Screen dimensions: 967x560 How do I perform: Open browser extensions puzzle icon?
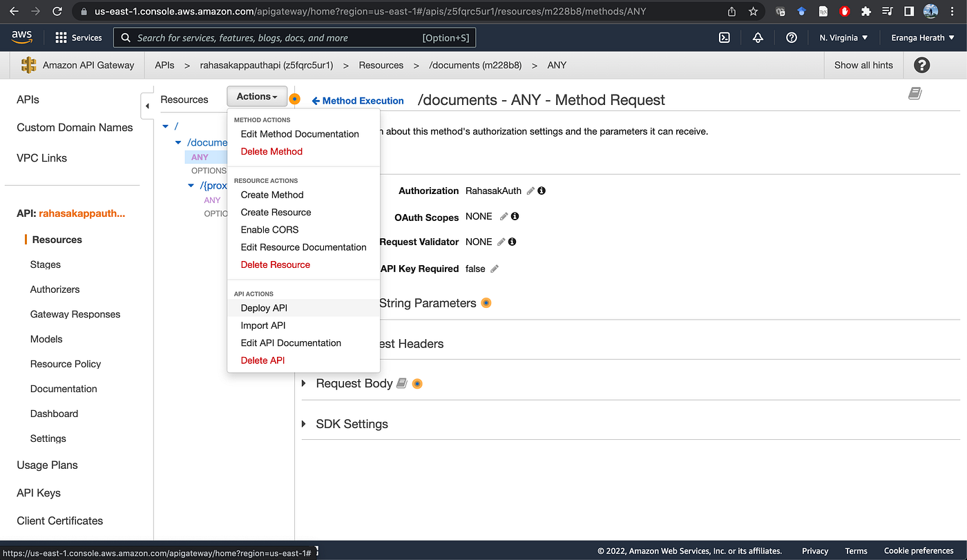pos(865,12)
